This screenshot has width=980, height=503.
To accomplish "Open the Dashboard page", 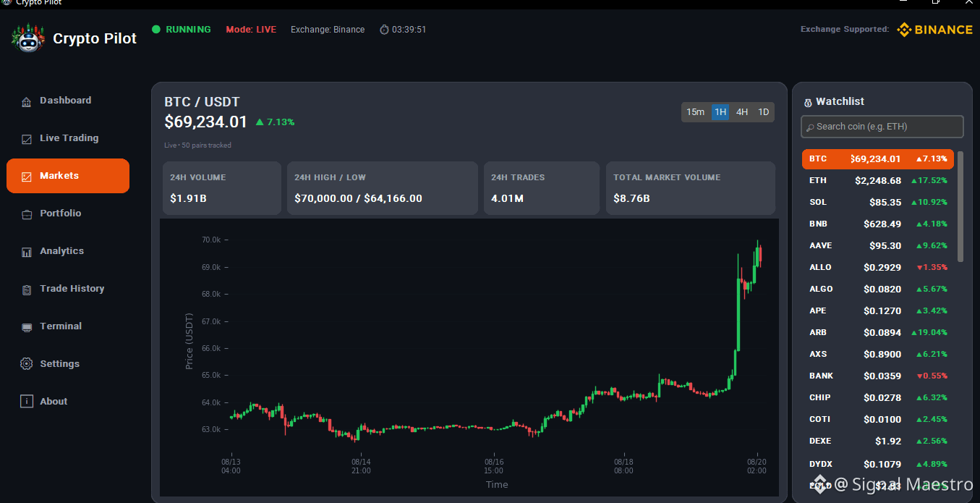I will (x=68, y=101).
